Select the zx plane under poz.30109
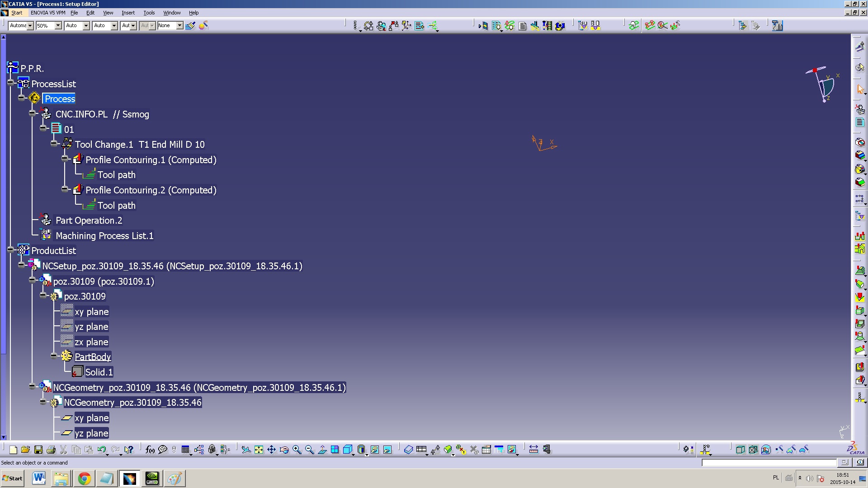 [x=91, y=342]
